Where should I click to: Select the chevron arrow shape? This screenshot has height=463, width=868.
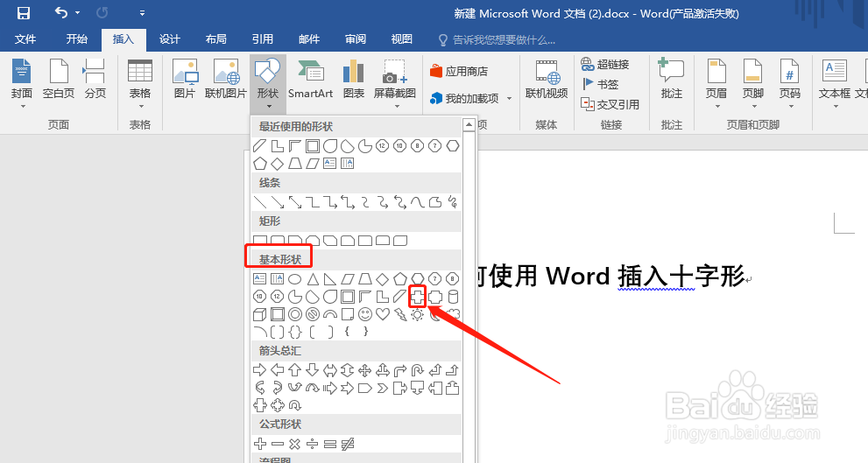[383, 388]
